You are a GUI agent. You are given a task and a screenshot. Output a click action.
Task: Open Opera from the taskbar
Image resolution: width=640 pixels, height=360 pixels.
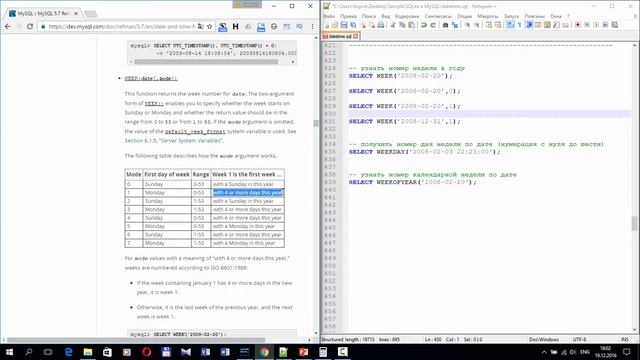click(147, 352)
